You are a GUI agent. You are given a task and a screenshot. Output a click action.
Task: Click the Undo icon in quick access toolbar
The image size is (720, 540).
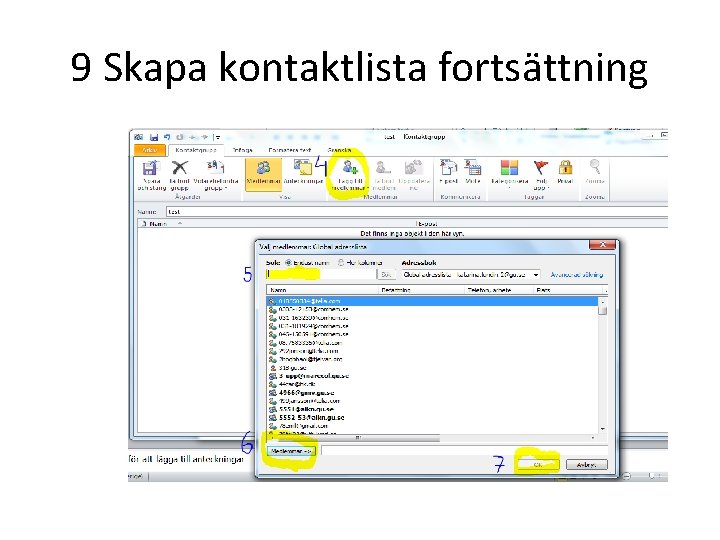[x=167, y=137]
